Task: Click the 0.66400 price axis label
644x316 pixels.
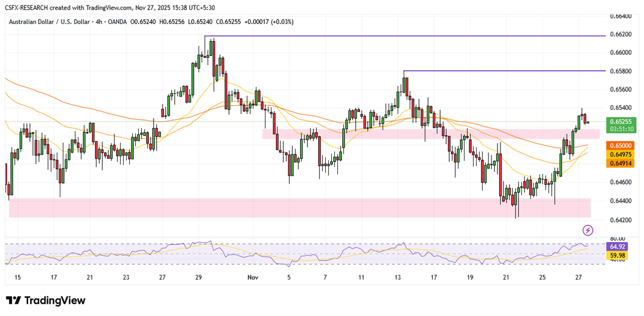Action: tap(621, 16)
